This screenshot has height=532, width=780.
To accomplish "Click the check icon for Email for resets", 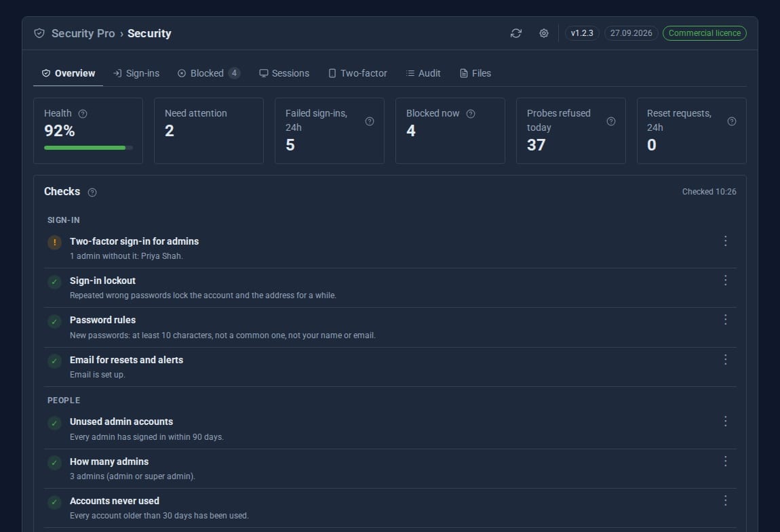I will pyautogui.click(x=55, y=361).
